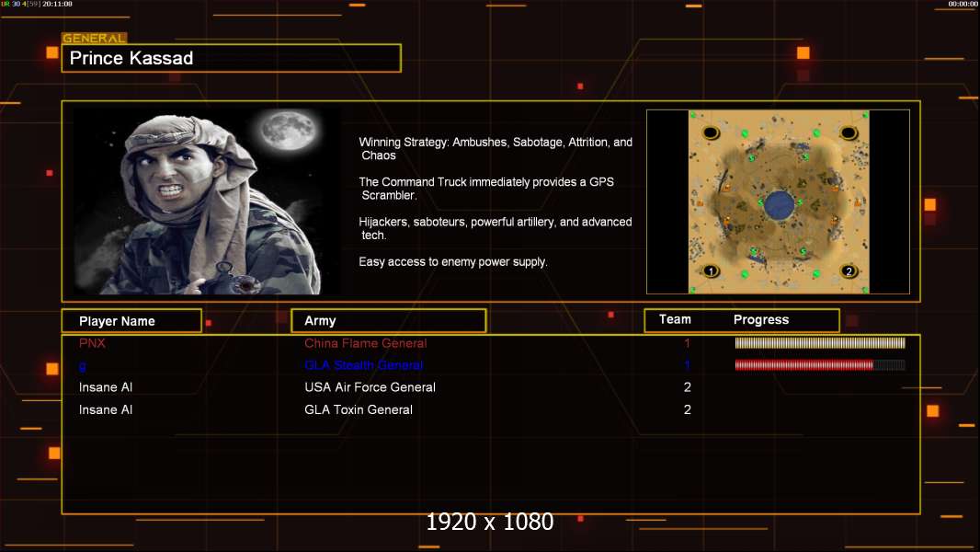This screenshot has height=552, width=980.
Task: Click PNX's full white progress bar
Action: coord(820,342)
